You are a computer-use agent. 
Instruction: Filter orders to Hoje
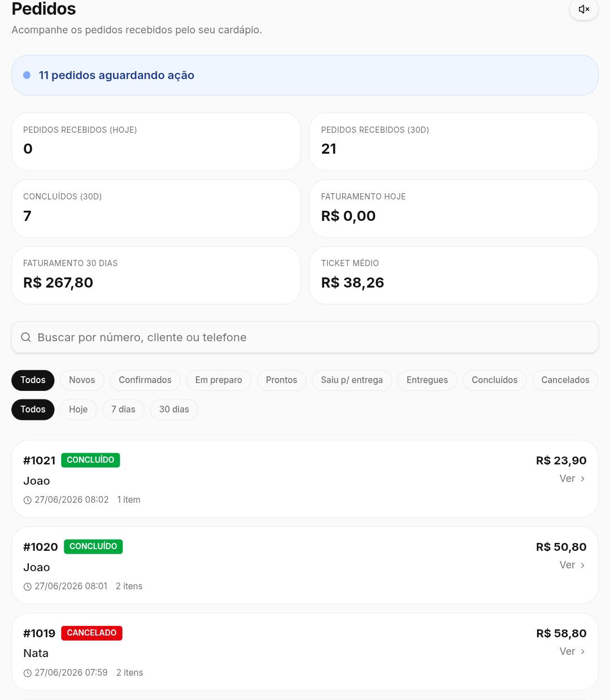[x=79, y=410]
